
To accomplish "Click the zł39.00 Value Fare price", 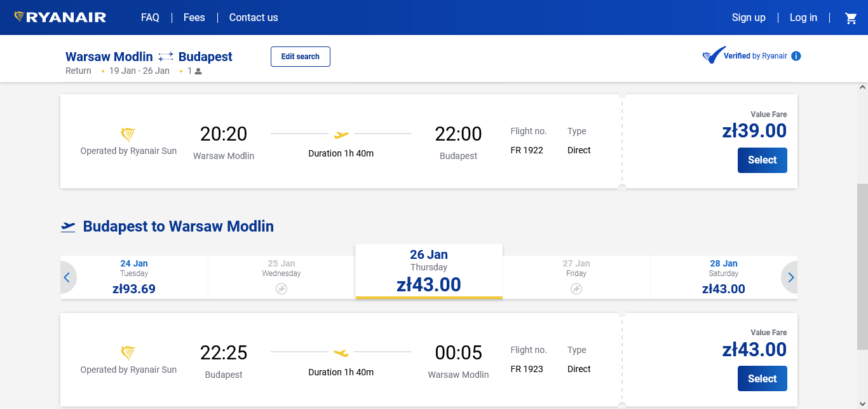I will coord(754,131).
